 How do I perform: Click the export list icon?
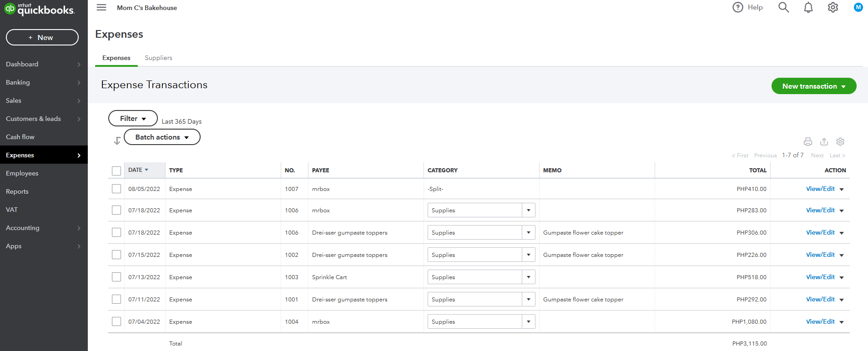coord(824,142)
